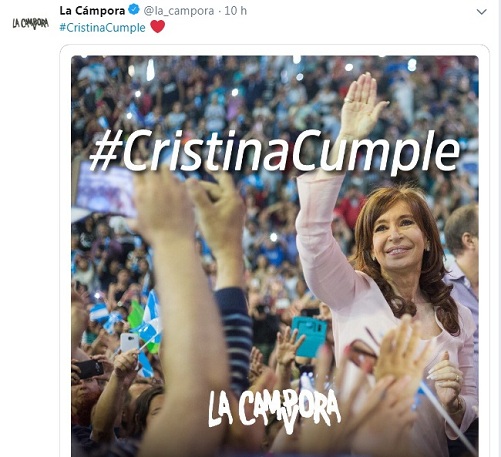
Task: Click the 10 h tweet timestamp
Action: [x=235, y=11]
